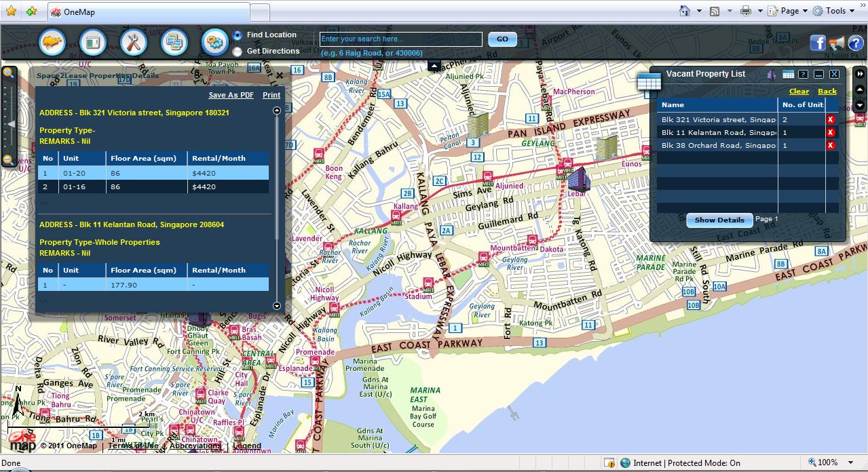Image resolution: width=868 pixels, height=472 pixels.
Task: Open a new blank browser tab
Action: [x=261, y=12]
